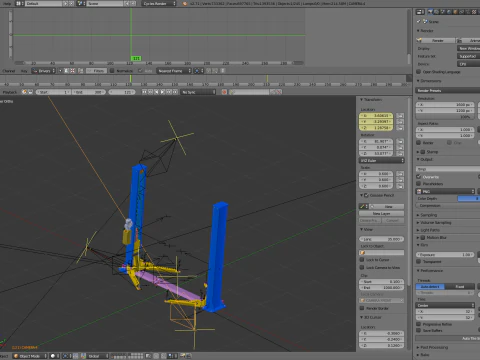Toggle the Grease Pencil panel checkbox

pos(366,195)
